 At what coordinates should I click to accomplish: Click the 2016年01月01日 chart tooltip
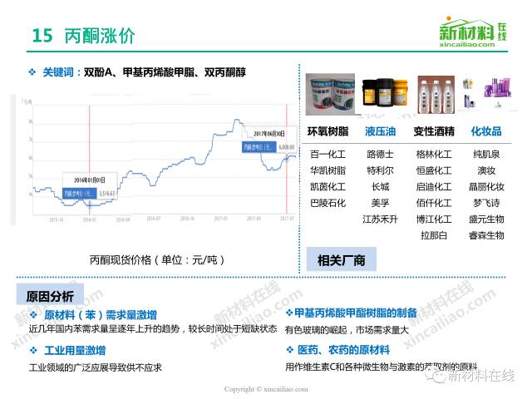click(90, 187)
